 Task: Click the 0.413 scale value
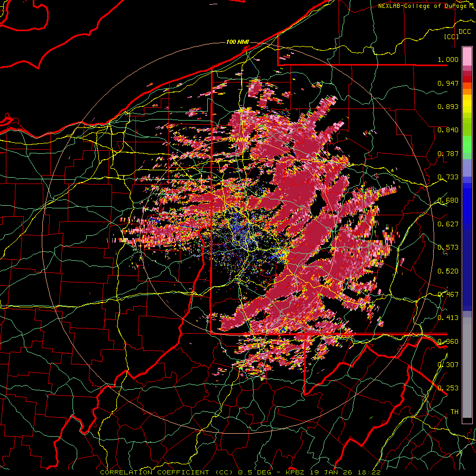tap(448, 318)
